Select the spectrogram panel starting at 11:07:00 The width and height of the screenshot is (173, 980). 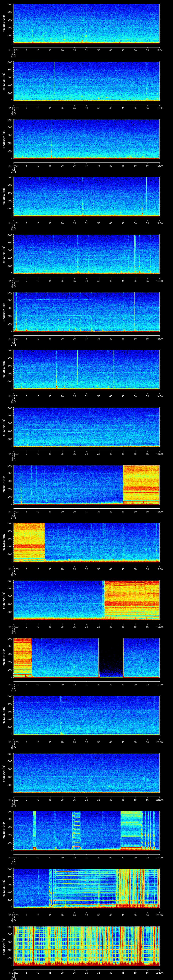click(86, 24)
